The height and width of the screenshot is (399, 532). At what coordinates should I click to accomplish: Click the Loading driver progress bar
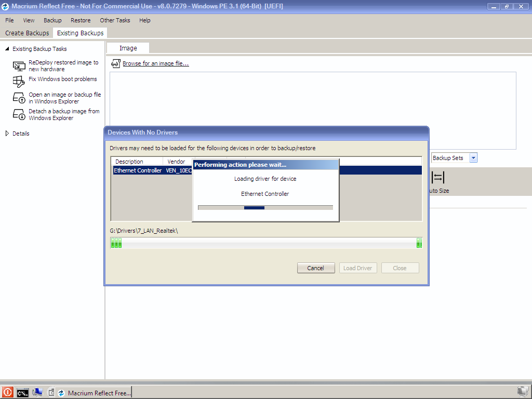click(x=265, y=208)
